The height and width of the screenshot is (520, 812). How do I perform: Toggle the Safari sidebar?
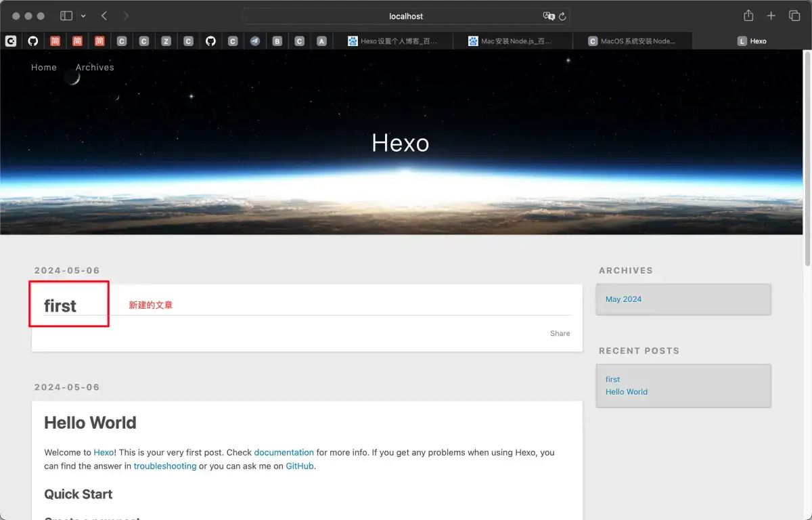(x=66, y=16)
